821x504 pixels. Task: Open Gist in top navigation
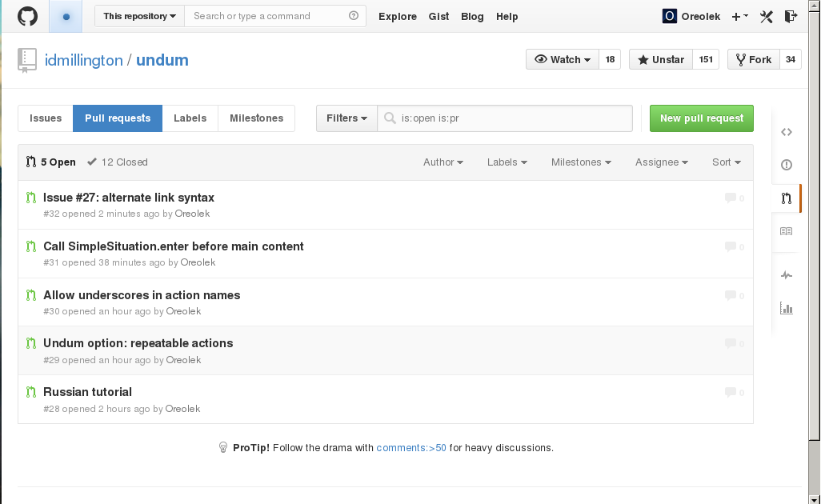click(x=439, y=16)
